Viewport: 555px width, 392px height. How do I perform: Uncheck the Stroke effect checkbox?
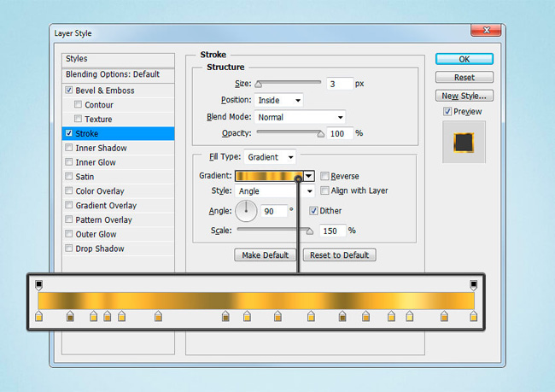coord(69,133)
